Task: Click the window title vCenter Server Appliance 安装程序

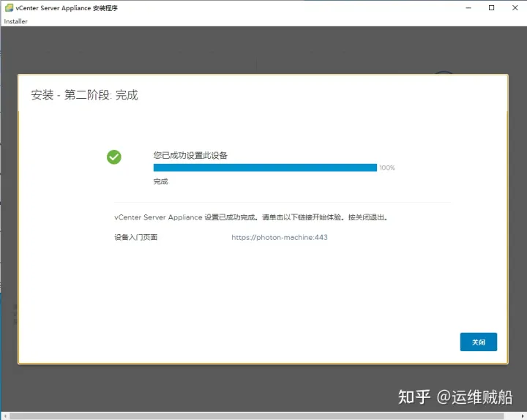Action: point(67,8)
